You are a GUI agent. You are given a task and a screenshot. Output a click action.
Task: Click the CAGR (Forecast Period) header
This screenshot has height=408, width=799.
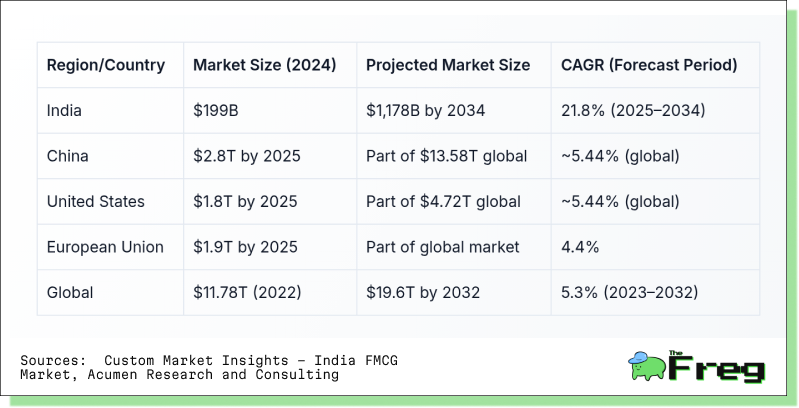pyautogui.click(x=649, y=65)
